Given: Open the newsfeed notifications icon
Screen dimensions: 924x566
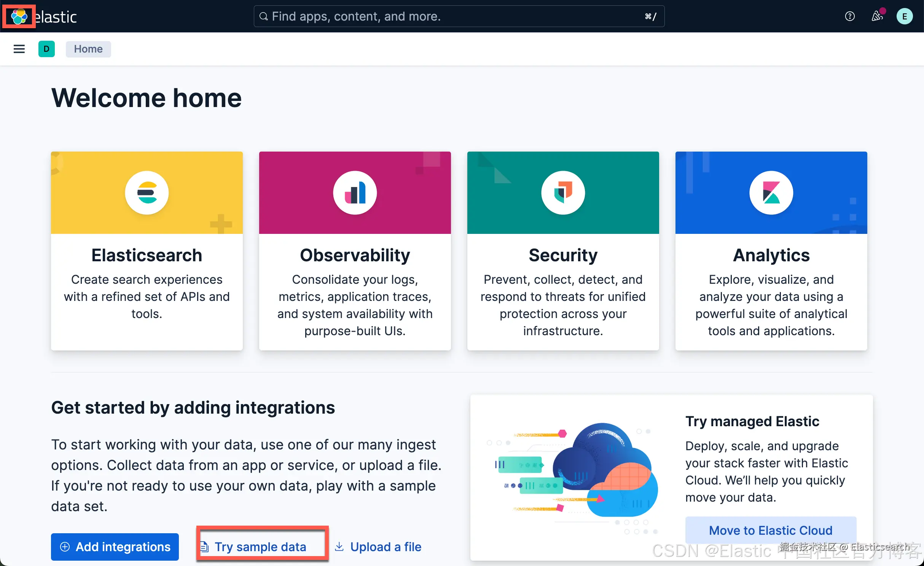Looking at the screenshot, I should click(x=877, y=16).
